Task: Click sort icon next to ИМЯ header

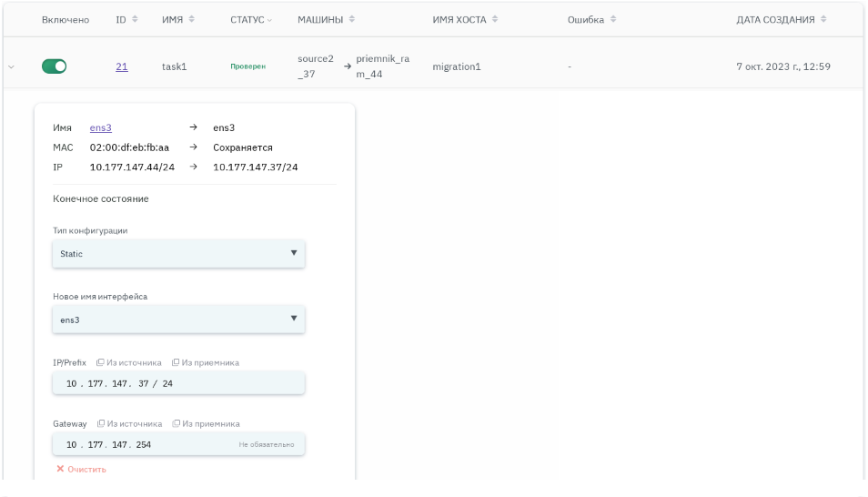Action: 192,19
